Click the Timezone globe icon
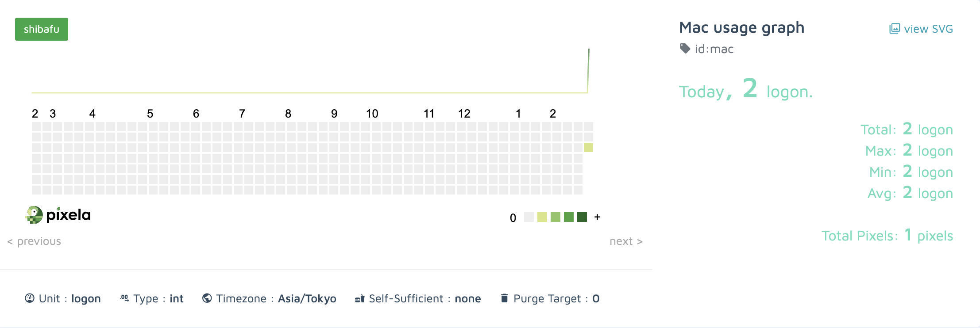 [207, 298]
